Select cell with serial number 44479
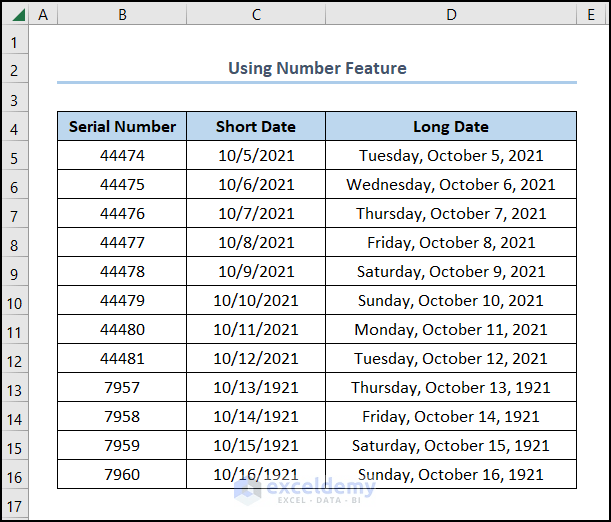Screen dimensions: 611x522 click(x=122, y=300)
